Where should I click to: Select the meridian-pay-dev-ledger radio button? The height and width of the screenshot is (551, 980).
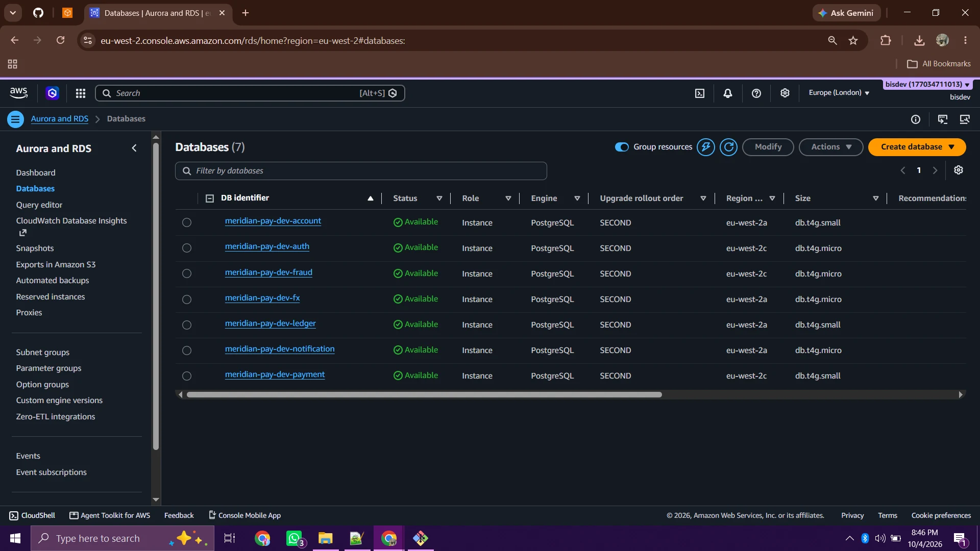tap(187, 325)
